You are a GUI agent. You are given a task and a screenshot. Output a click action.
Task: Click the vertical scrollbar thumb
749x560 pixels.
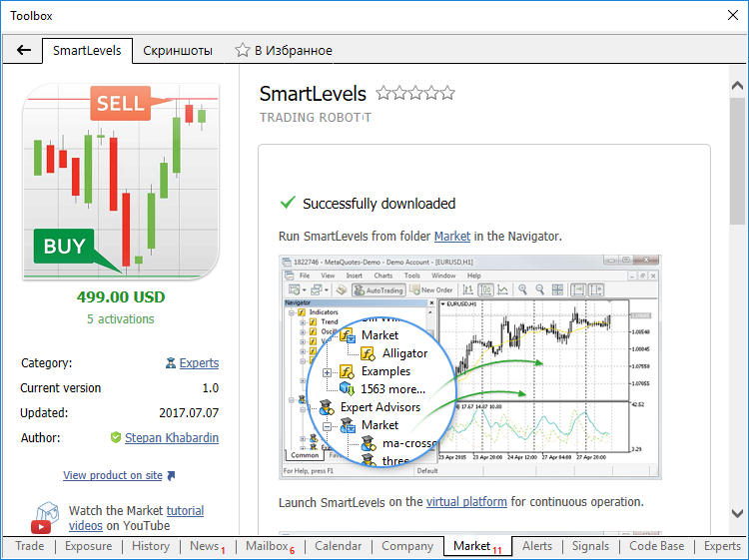[737, 160]
